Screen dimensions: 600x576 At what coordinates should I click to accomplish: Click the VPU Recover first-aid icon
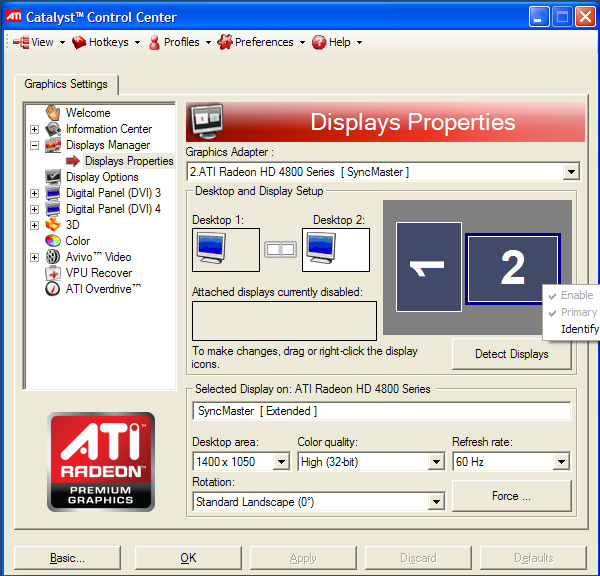[53, 273]
